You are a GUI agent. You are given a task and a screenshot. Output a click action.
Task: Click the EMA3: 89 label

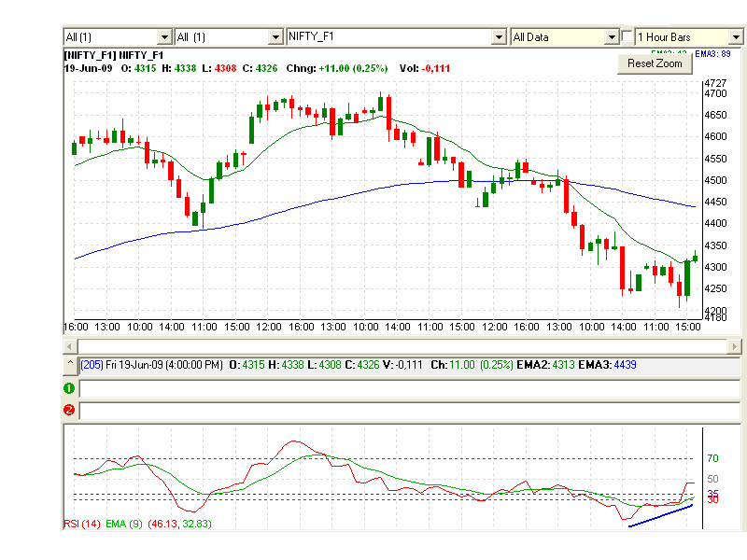pos(712,54)
